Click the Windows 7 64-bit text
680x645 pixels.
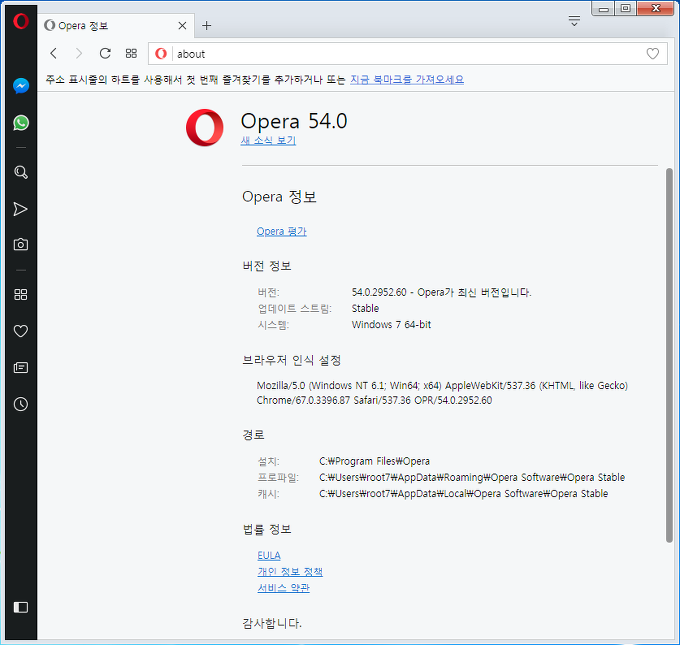click(x=391, y=324)
